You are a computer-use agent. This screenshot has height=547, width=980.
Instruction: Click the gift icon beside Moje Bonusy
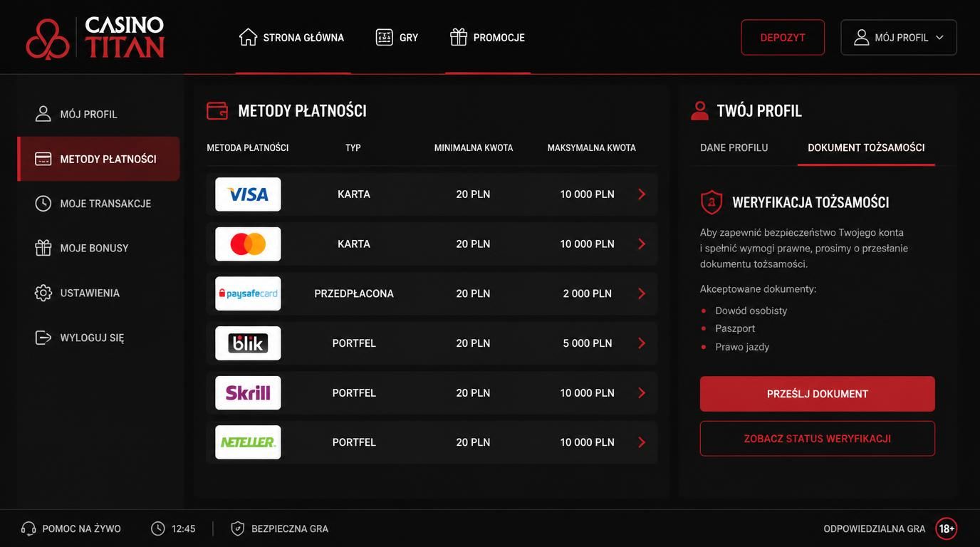coord(43,248)
